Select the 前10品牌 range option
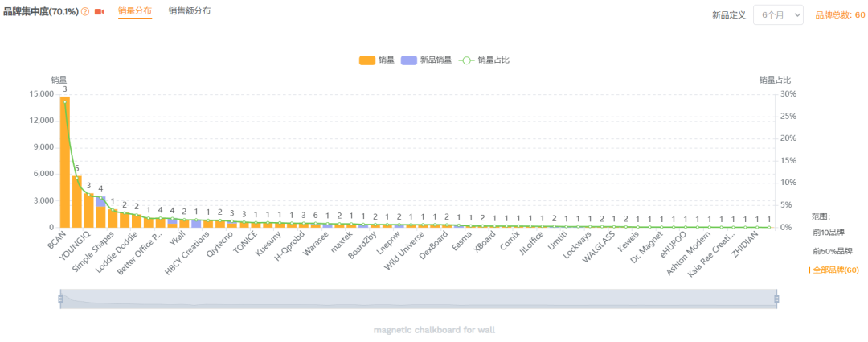The image size is (868, 342). (828, 232)
